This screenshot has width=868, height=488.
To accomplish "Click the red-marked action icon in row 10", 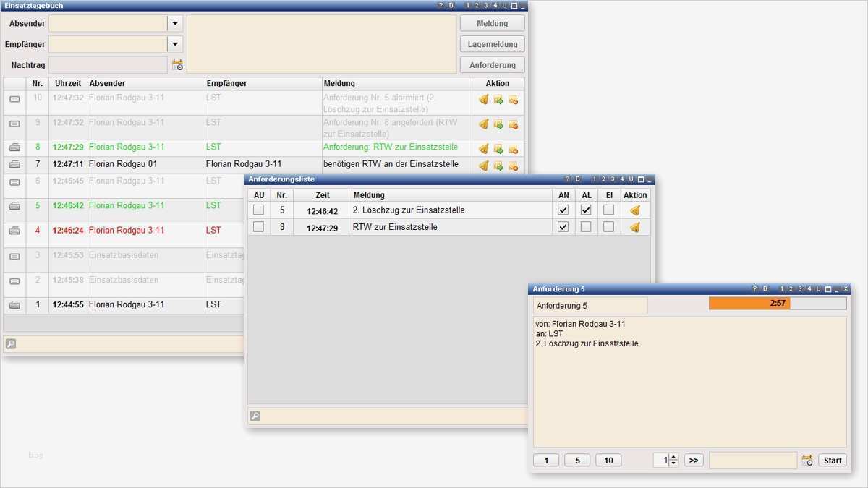I will pos(513,100).
